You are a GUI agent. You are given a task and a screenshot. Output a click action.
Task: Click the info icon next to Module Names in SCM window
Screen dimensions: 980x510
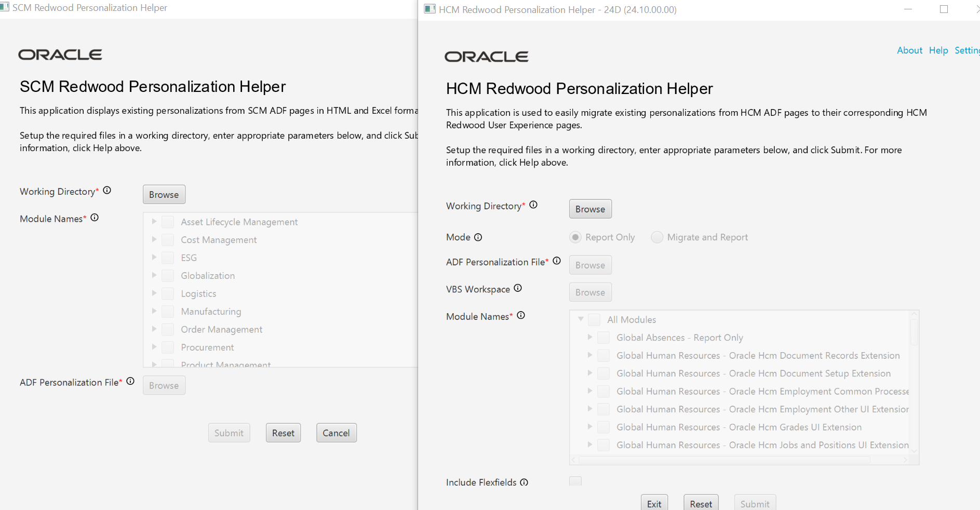pos(95,218)
